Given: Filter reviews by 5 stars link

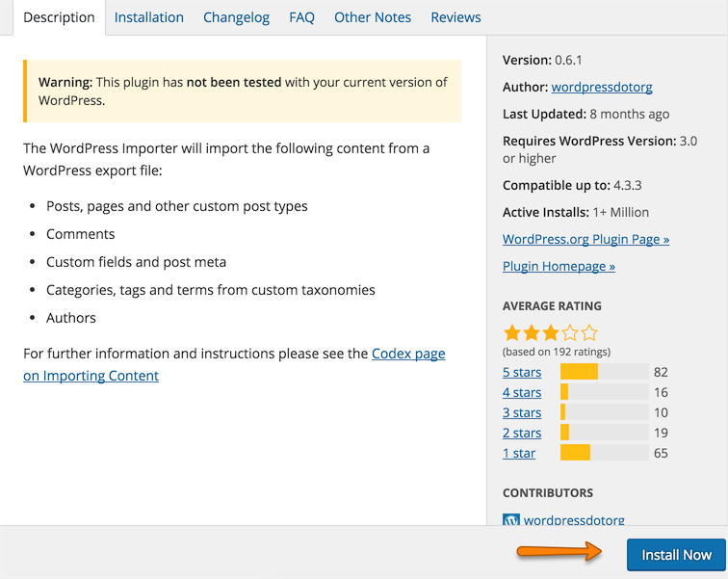Looking at the screenshot, I should 522,372.
